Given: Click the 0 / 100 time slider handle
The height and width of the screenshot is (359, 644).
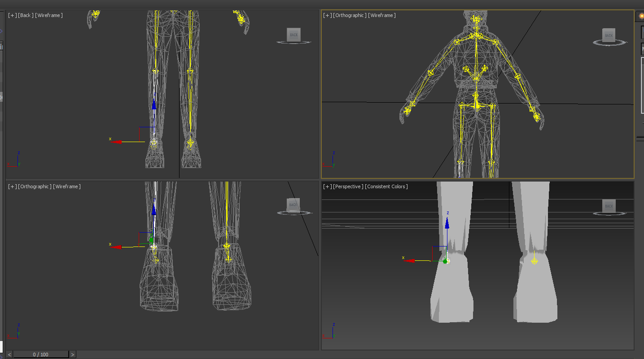Looking at the screenshot, I should pos(41,355).
